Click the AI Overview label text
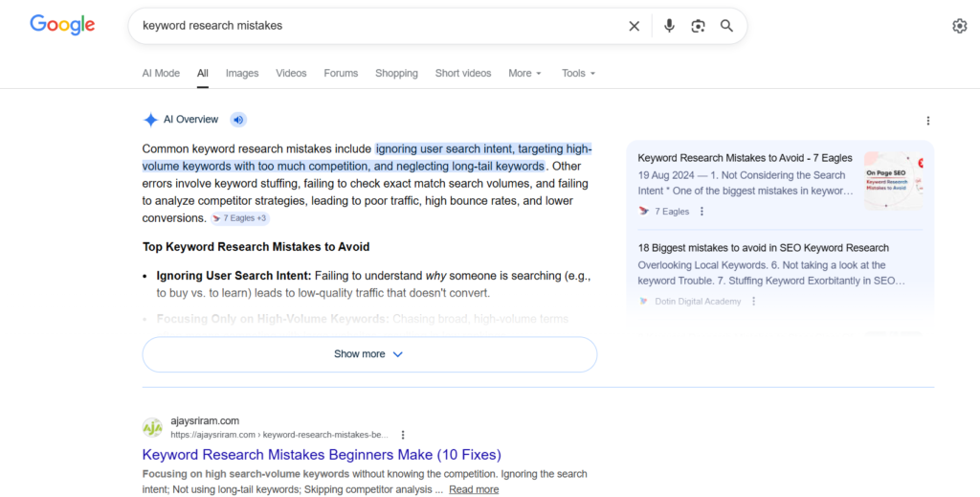Viewport: 980px width, 497px height. click(190, 120)
